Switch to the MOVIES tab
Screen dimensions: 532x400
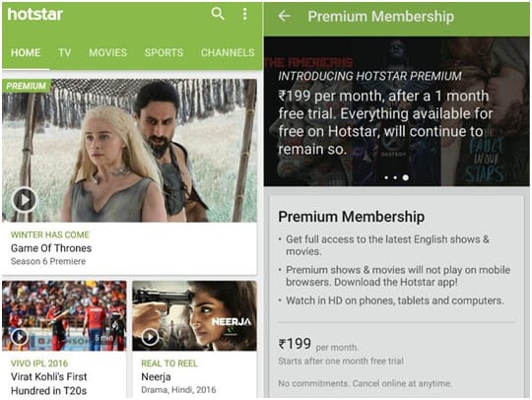coord(108,52)
